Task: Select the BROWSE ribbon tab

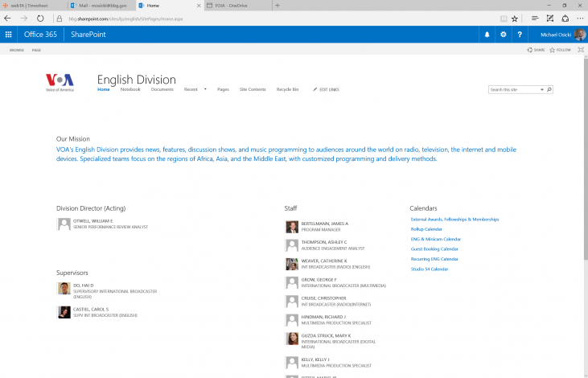Action: (x=17, y=50)
